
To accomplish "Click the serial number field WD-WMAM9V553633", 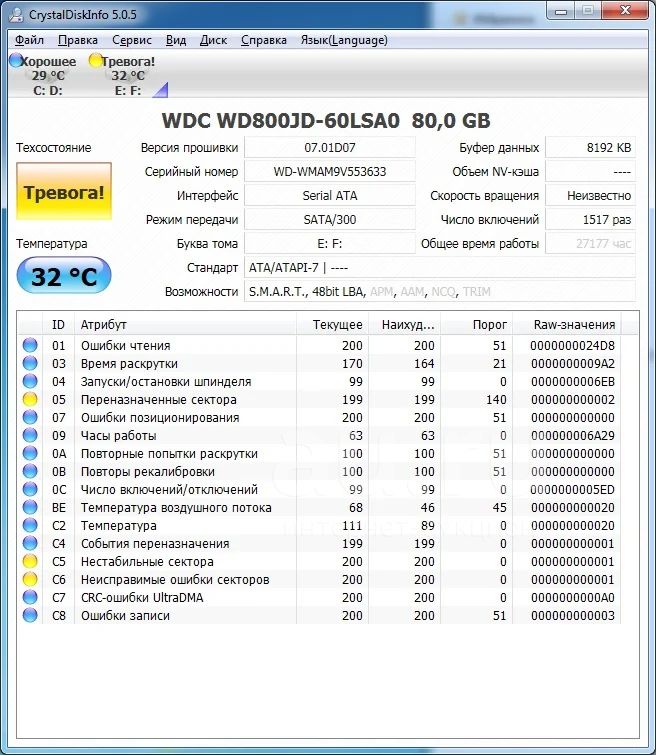I will tap(330, 171).
